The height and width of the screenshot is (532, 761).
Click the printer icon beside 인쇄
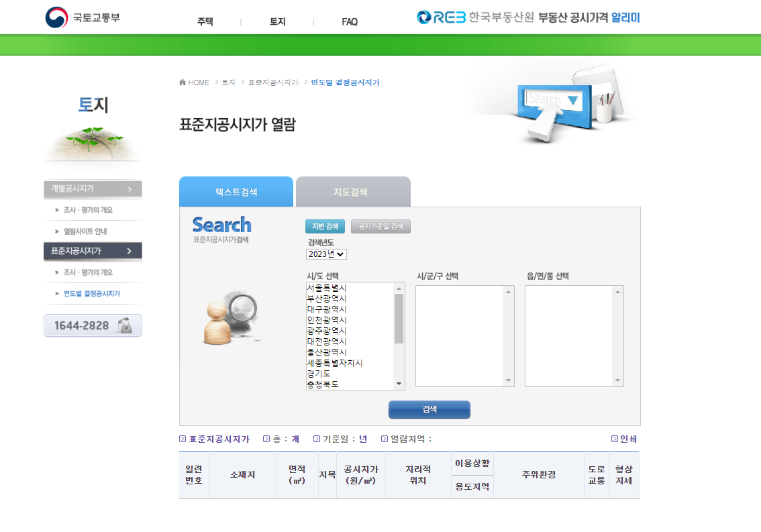pos(614,438)
